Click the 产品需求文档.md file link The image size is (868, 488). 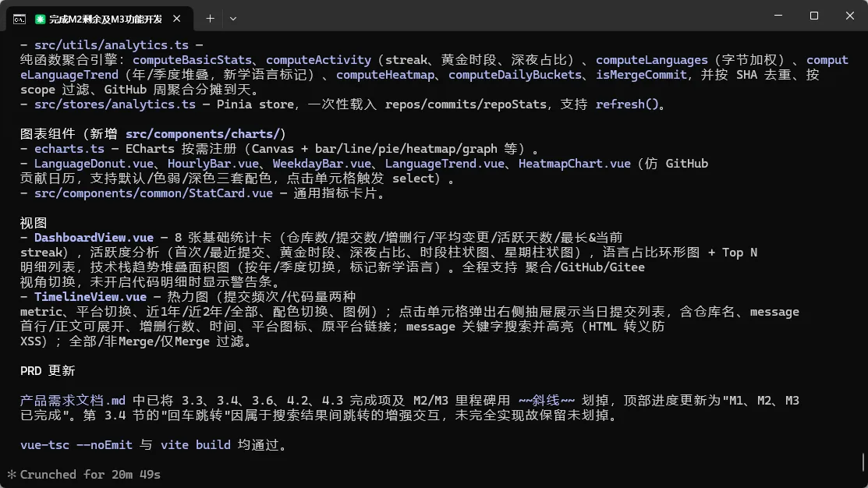pyautogui.click(x=73, y=400)
